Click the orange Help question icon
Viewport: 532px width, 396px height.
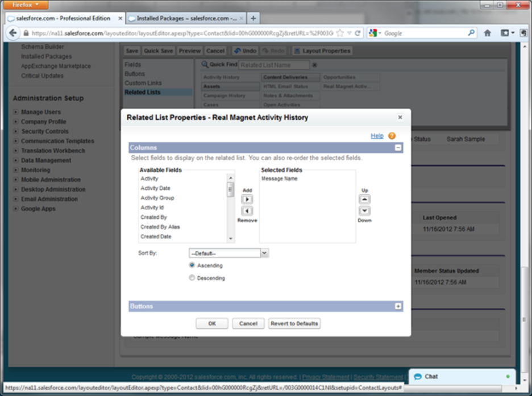(392, 136)
